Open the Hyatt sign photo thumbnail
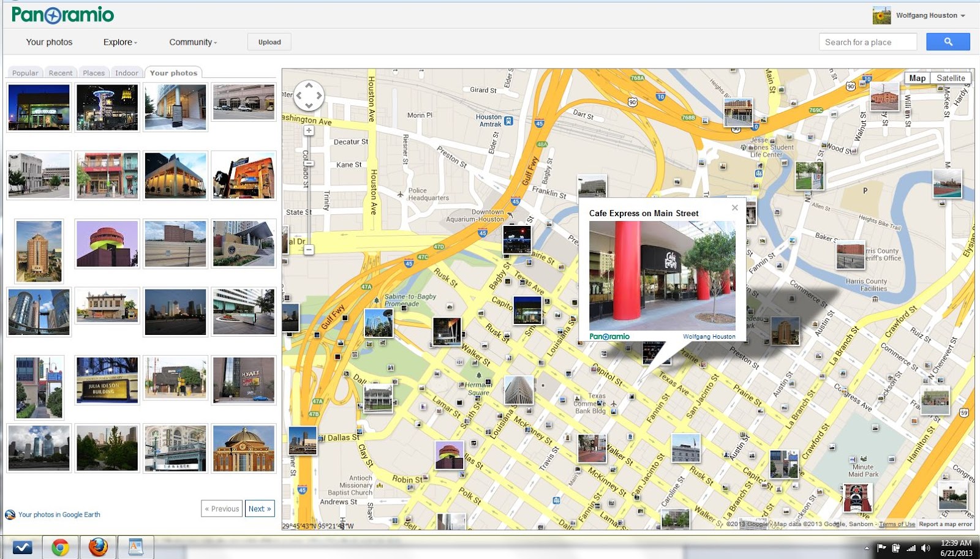The image size is (980, 559). [244, 380]
